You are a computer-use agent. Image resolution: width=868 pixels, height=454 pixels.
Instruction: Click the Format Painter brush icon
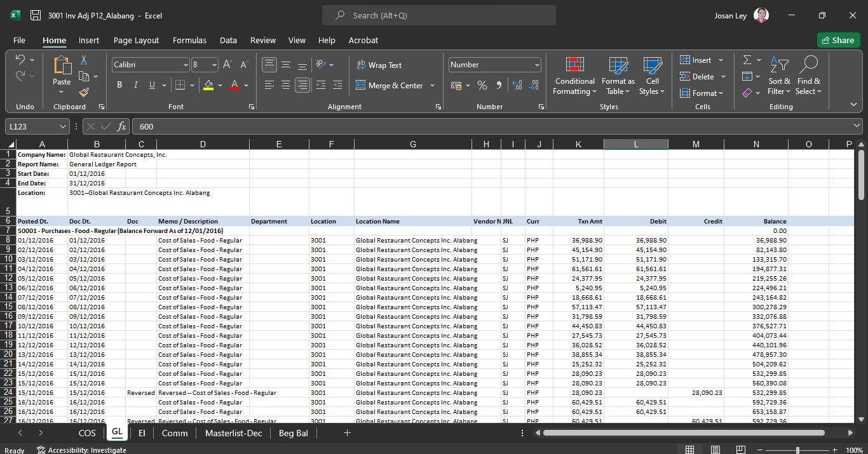[x=84, y=92]
